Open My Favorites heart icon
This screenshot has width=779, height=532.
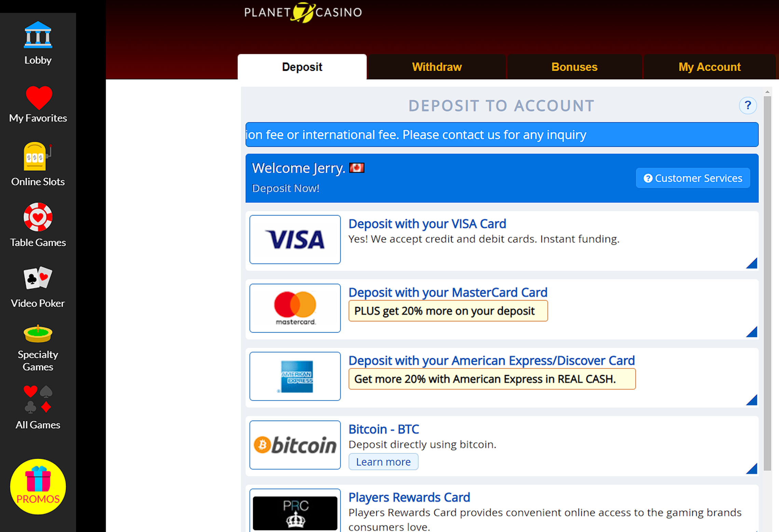[39, 97]
